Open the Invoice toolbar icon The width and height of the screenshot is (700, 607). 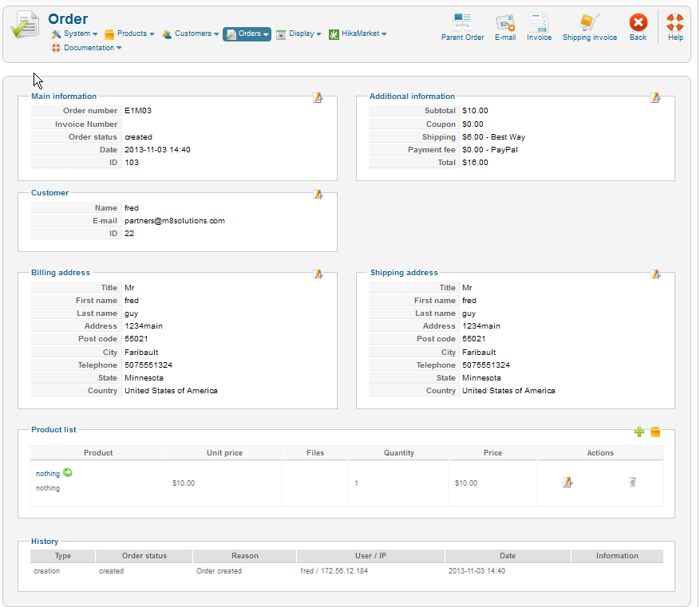539,22
